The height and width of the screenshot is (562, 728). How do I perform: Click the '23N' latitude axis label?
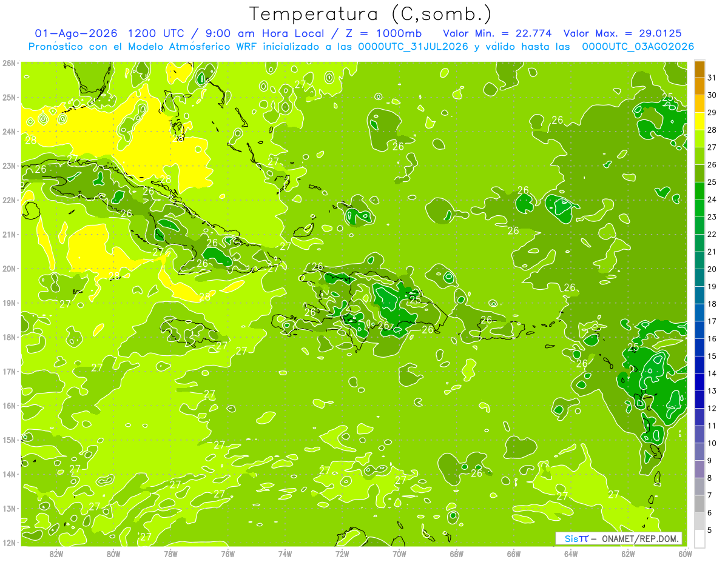click(9, 166)
